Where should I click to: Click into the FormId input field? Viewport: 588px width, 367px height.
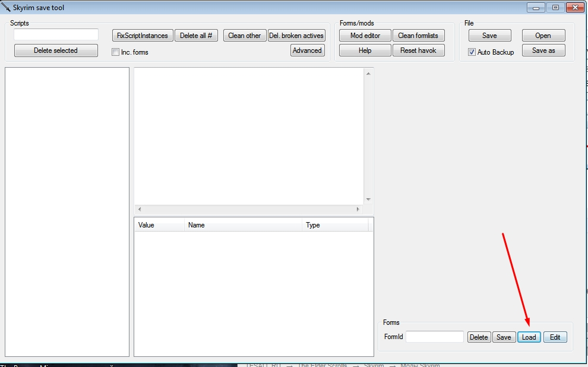[x=435, y=337]
